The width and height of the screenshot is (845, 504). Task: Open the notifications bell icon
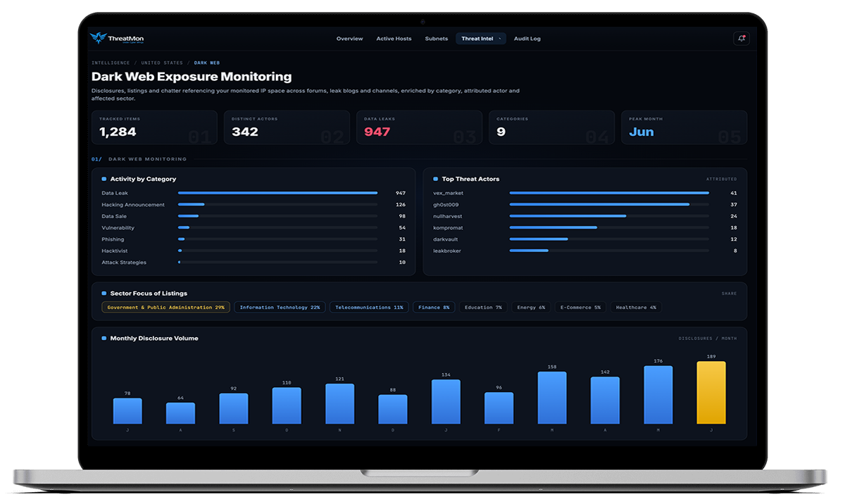coord(740,39)
